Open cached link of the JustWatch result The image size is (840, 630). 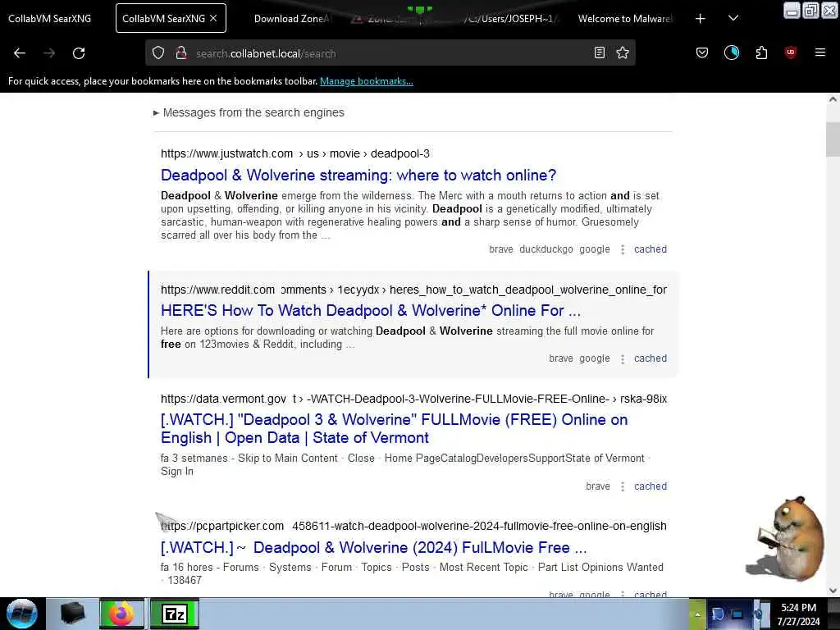pos(651,249)
